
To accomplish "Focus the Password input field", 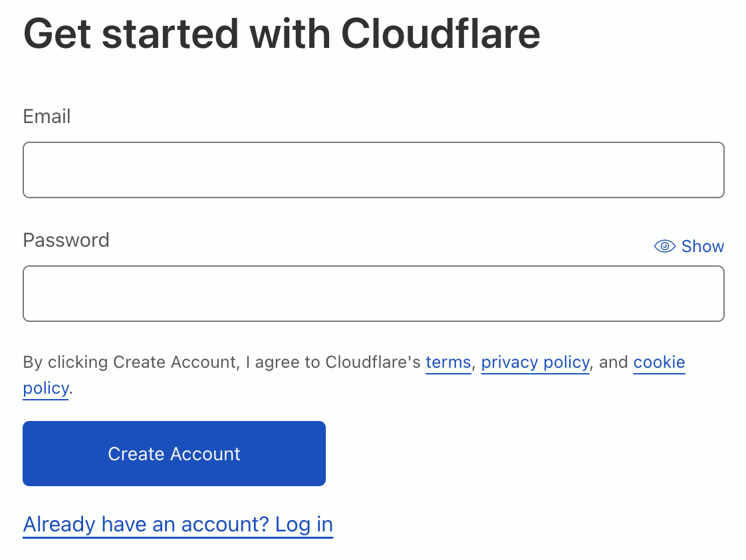I will coord(373,293).
